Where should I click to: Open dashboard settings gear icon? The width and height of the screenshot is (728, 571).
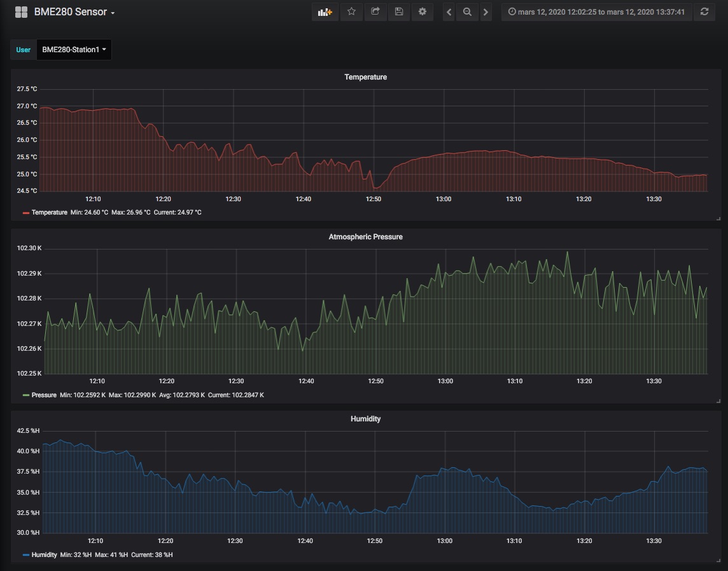click(423, 12)
